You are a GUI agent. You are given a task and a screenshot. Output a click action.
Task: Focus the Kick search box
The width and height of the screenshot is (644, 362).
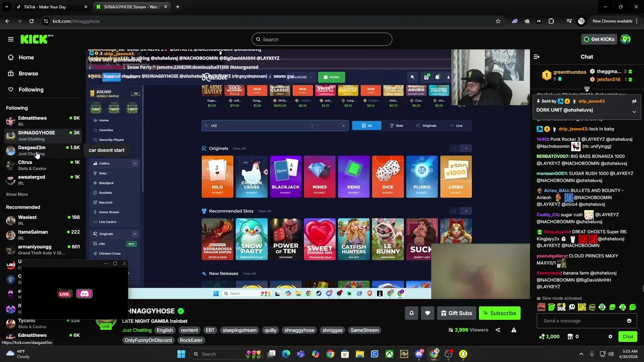322,39
